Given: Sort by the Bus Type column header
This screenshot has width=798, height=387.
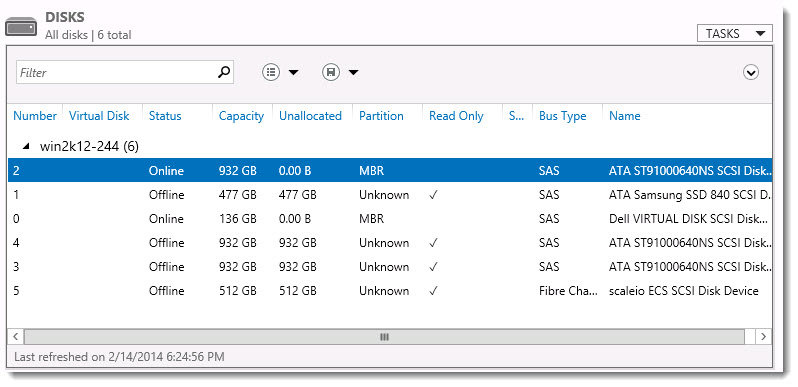Looking at the screenshot, I should [x=562, y=116].
